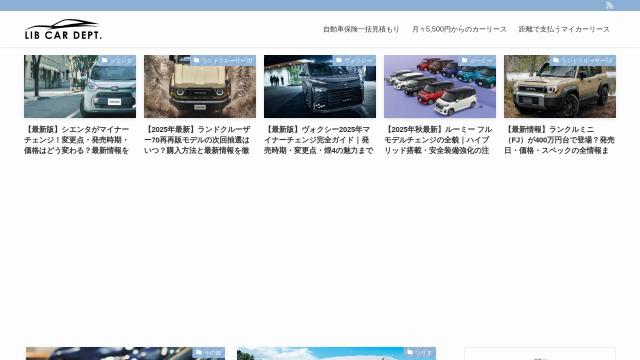Open the ルーミー category folder tag

click(x=477, y=60)
